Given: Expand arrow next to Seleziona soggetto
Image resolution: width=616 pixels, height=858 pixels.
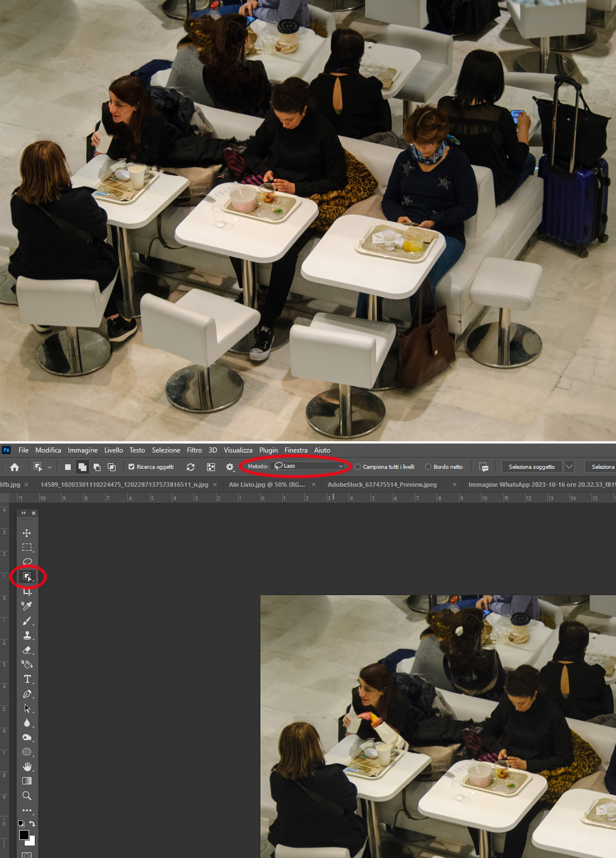Looking at the screenshot, I should coord(569,466).
